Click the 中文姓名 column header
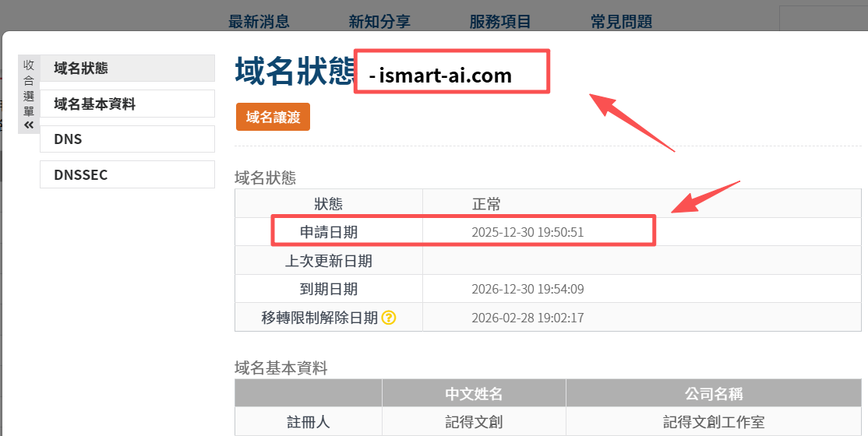 point(474,393)
